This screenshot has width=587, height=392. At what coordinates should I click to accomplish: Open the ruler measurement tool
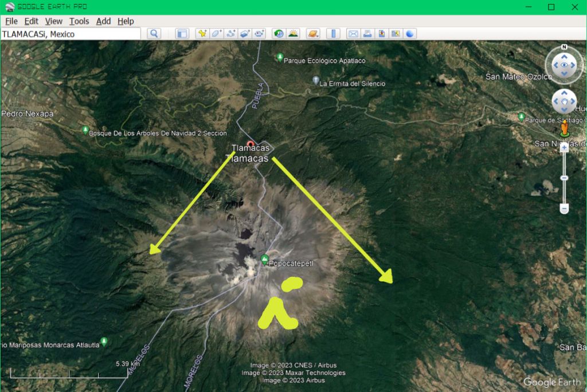point(334,34)
